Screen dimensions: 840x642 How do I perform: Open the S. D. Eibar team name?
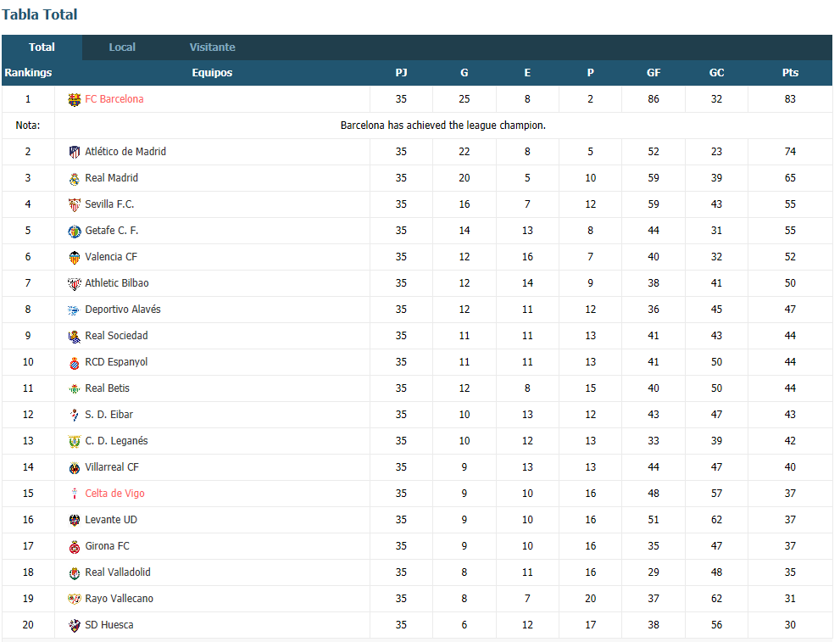click(108, 414)
